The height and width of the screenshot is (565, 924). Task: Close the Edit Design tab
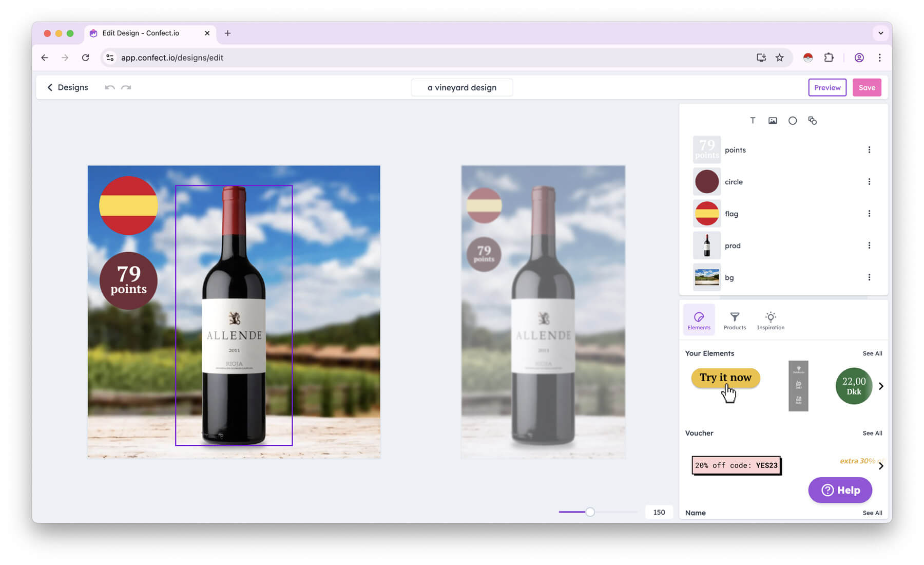point(207,33)
